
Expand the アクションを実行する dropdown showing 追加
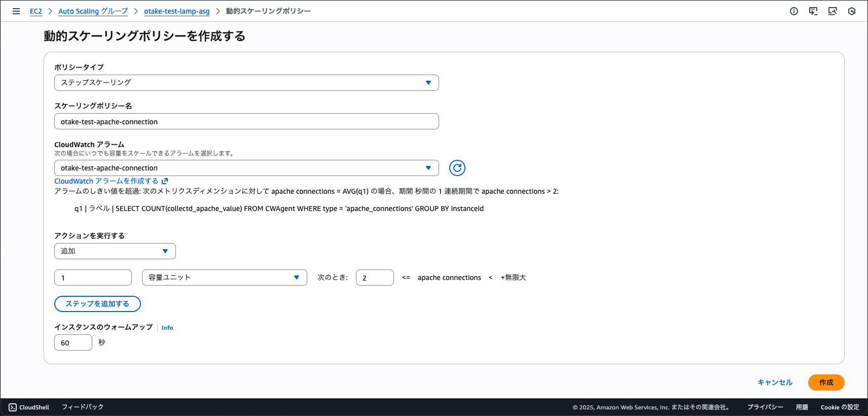115,251
